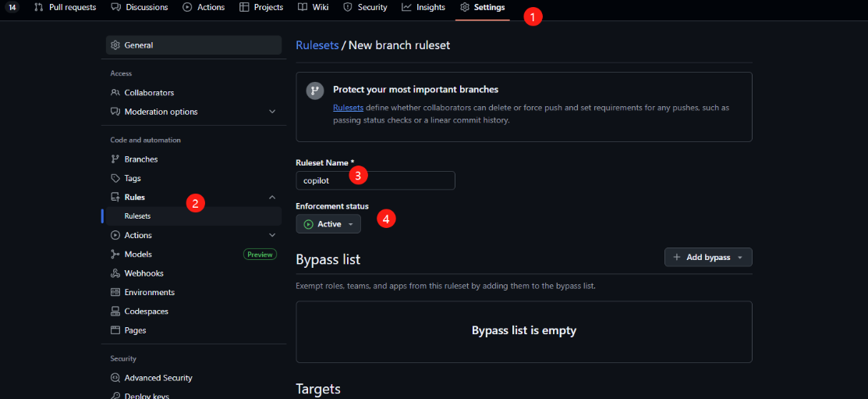The height and width of the screenshot is (399, 868).
Task: Open the Security tab
Action: [x=365, y=7]
